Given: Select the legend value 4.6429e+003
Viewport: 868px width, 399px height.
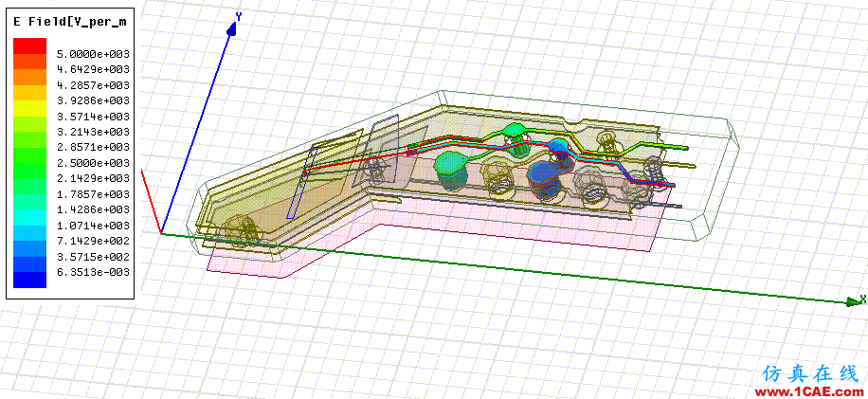Looking at the screenshot, I should (93, 69).
